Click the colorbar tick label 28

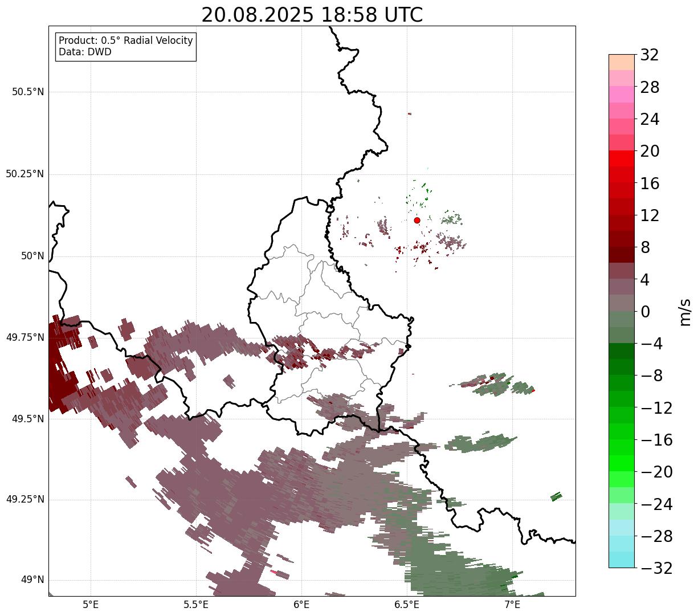coord(650,88)
